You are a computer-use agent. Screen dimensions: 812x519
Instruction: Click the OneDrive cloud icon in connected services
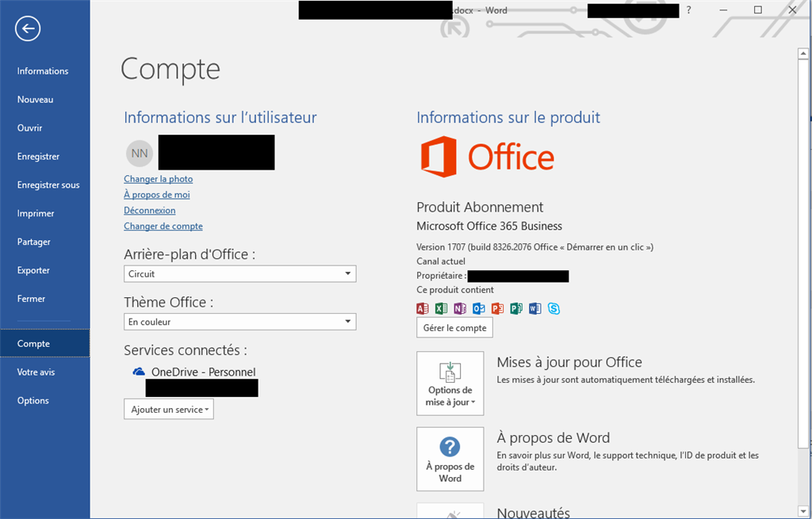coord(138,372)
